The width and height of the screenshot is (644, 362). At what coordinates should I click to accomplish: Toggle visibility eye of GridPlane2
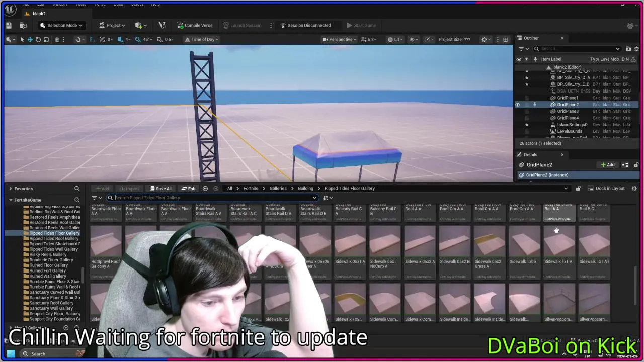click(x=518, y=105)
